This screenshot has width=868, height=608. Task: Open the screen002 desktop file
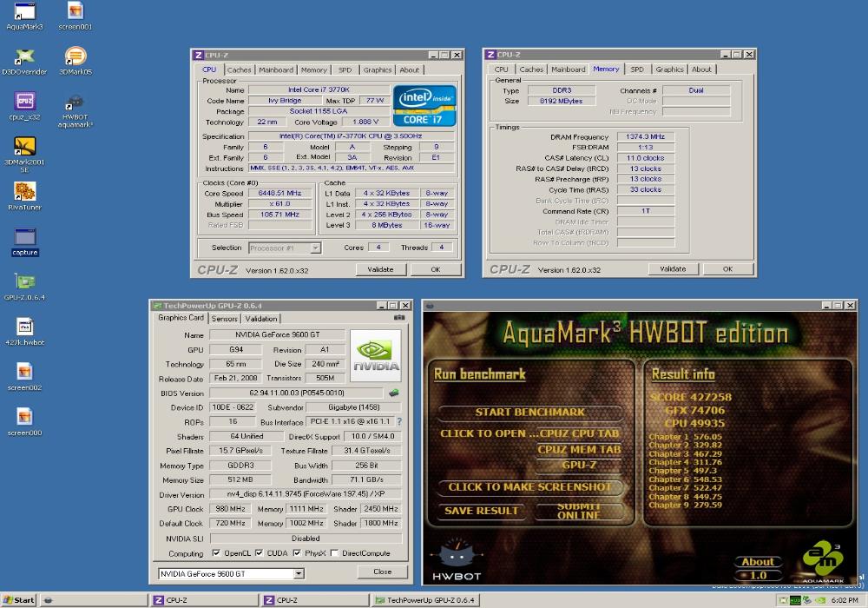point(24,378)
